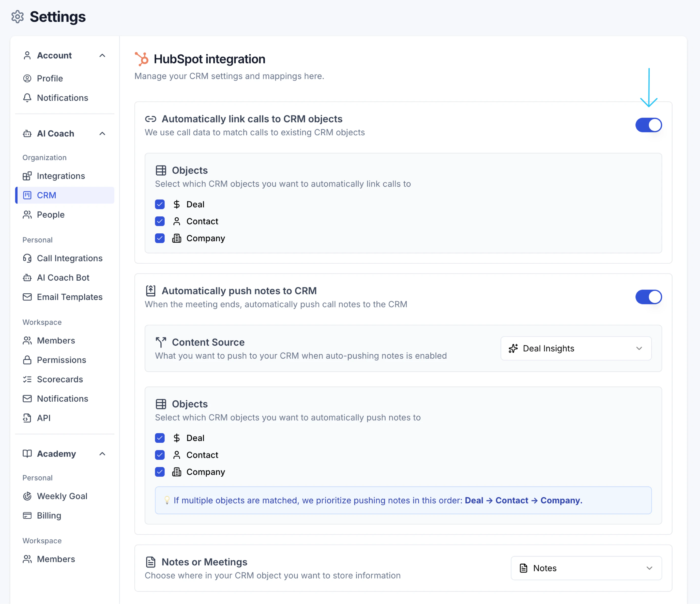This screenshot has height=604, width=700.
Task: Collapse the AI Coach section chevron
Action: click(x=102, y=133)
